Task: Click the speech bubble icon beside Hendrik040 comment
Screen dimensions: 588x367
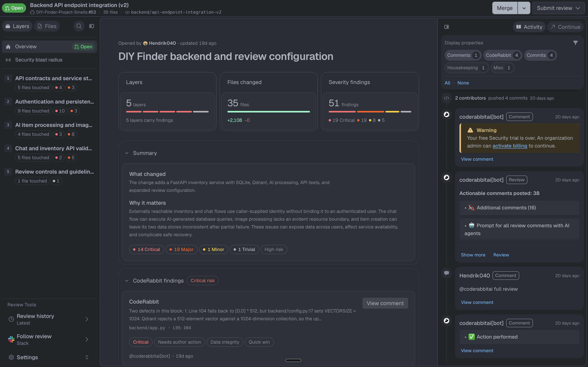Action: coord(446,273)
